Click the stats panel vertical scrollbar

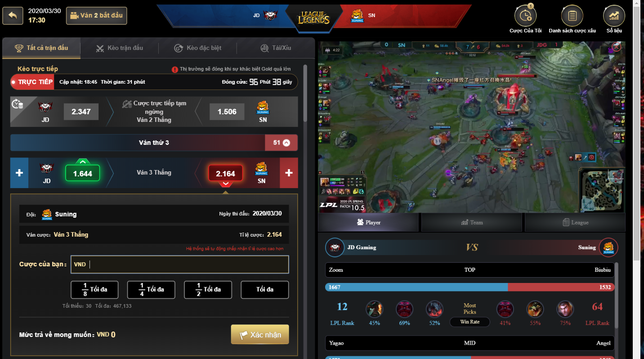(616, 297)
